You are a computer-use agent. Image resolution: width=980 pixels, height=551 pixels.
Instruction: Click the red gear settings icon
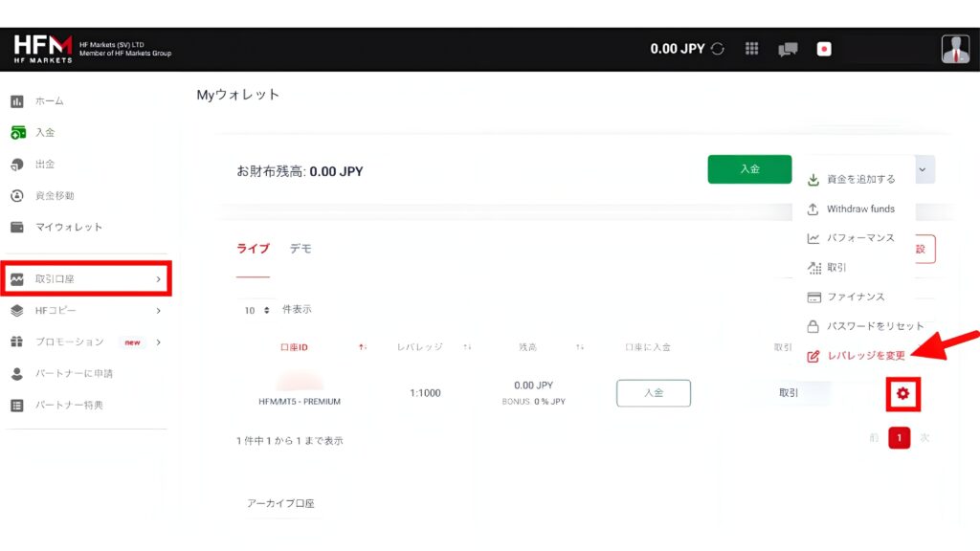click(903, 393)
